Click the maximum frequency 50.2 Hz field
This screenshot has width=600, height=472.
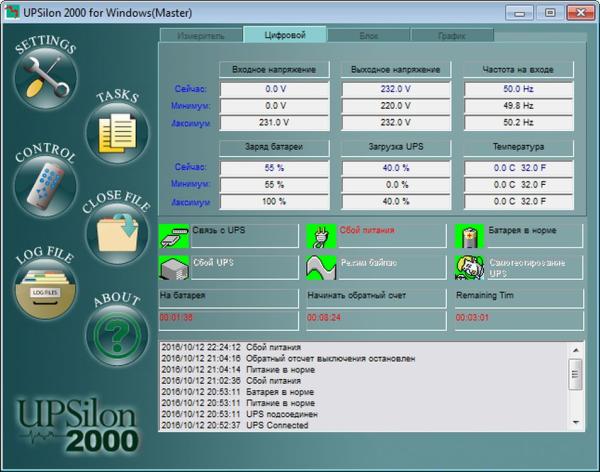tap(518, 123)
